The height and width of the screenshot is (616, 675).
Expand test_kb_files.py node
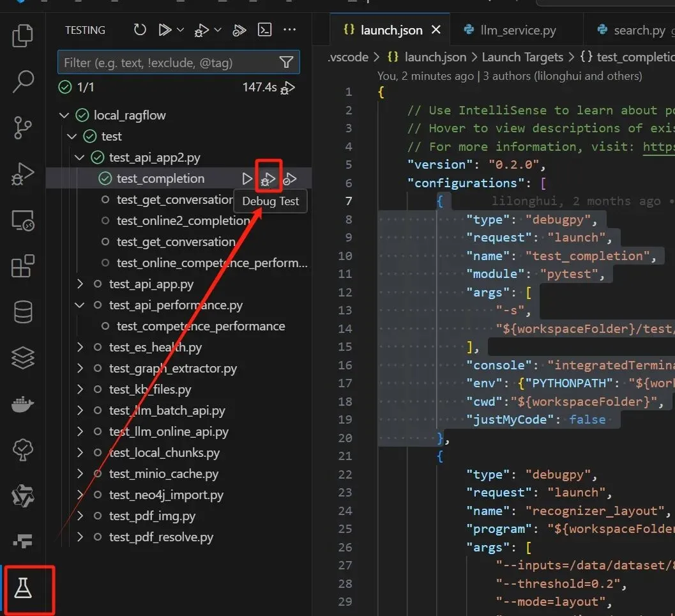(x=80, y=389)
